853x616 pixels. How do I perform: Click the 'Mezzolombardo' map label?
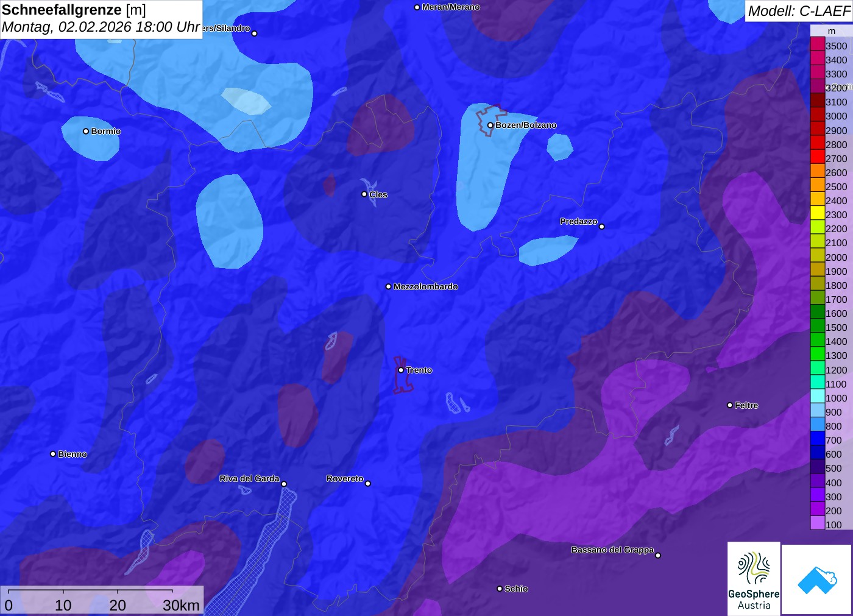[426, 286]
